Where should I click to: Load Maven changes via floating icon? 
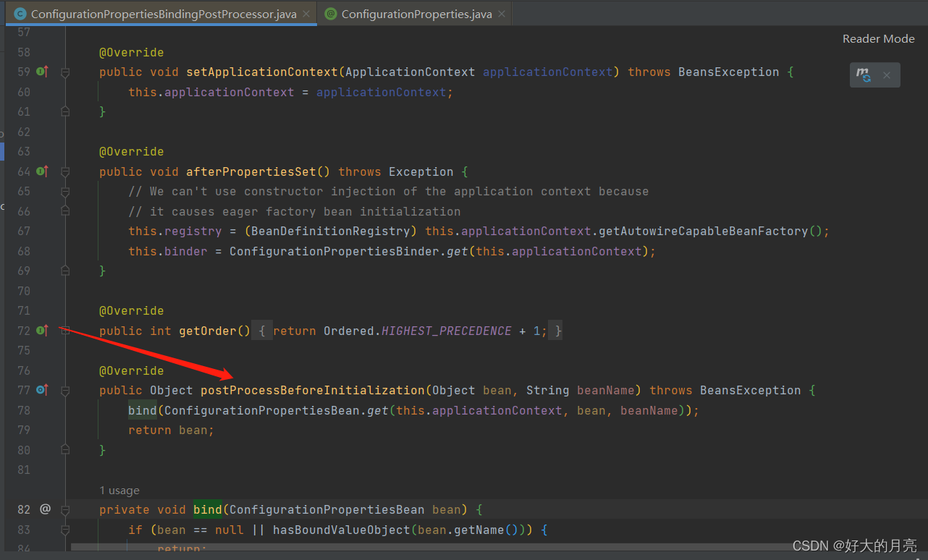click(863, 75)
